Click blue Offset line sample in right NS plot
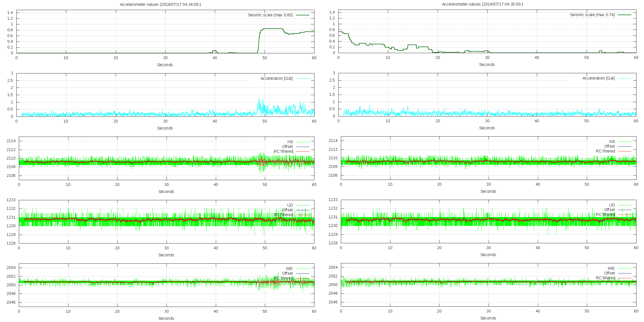The height and width of the screenshot is (322, 644). 624,146
